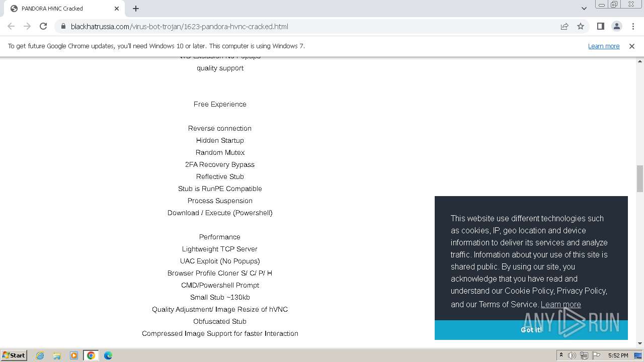Open network status tray icon

click(584, 355)
